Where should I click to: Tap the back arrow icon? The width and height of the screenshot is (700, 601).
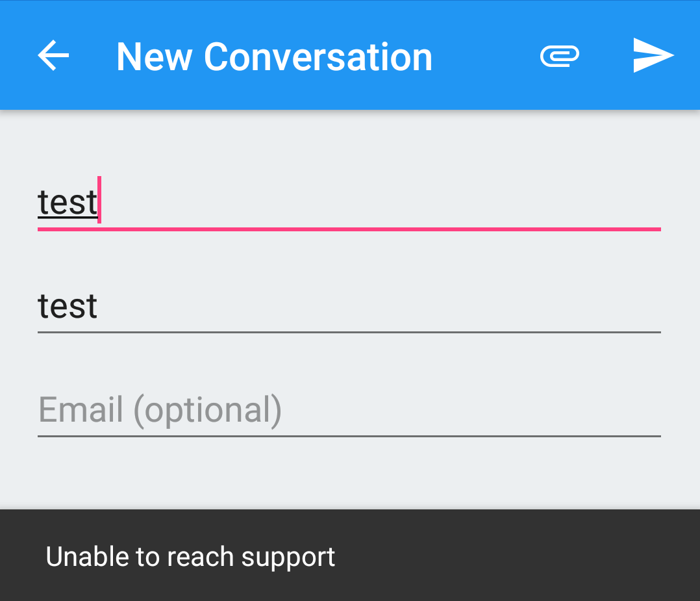53,56
